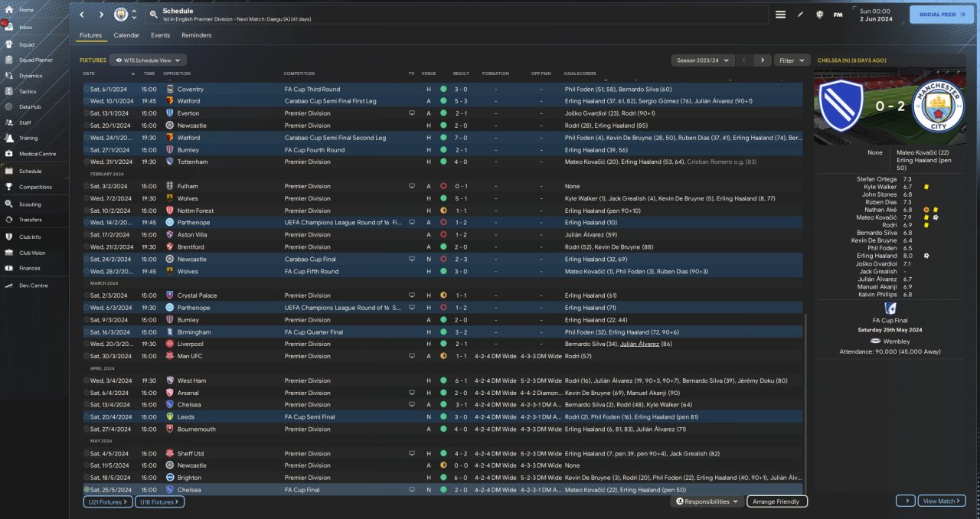Click the pencil edit icon

(801, 15)
